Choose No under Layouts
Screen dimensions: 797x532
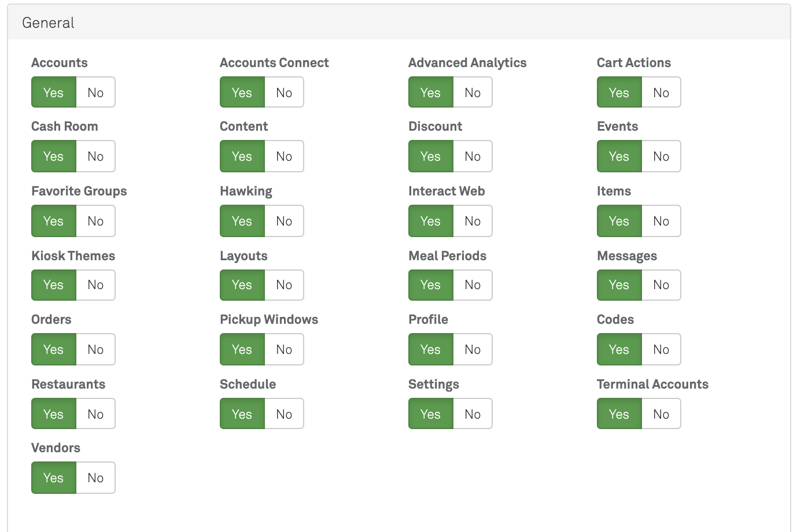[x=284, y=285]
